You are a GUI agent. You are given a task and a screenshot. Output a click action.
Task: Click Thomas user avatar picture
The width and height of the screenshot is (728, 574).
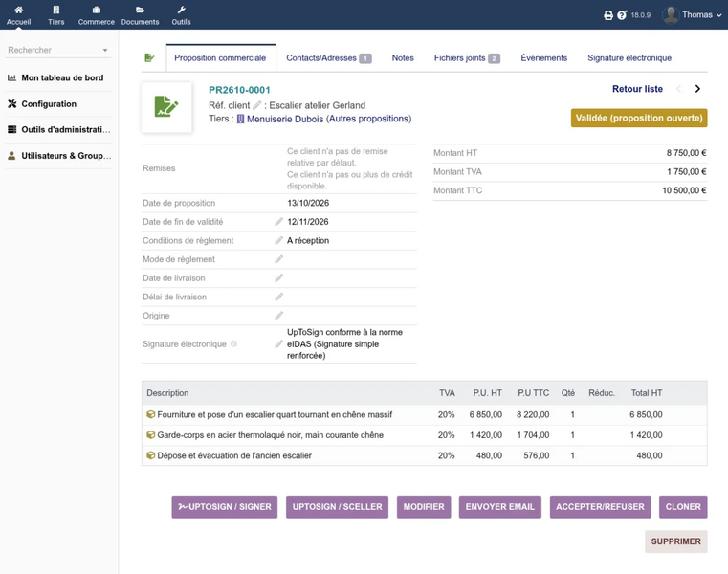click(x=671, y=15)
